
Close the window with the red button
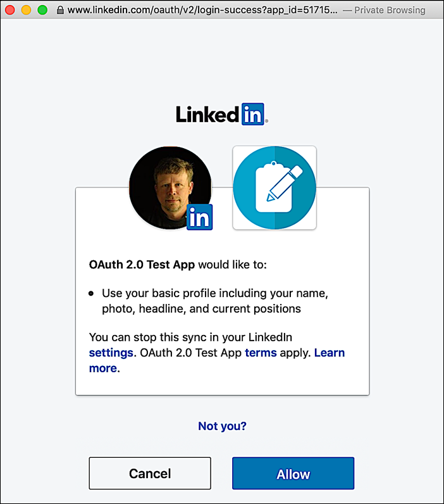click(9, 10)
